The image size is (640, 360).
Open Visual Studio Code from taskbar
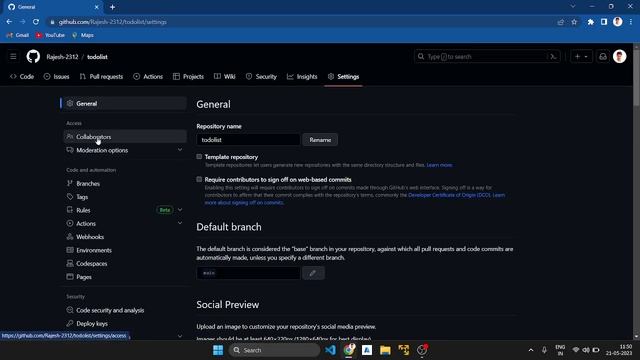tap(330, 350)
